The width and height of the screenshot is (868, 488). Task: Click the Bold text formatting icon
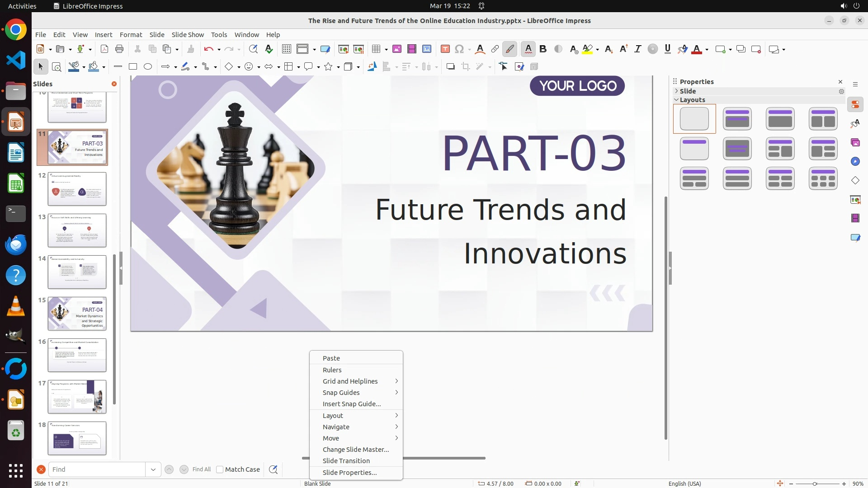point(543,49)
